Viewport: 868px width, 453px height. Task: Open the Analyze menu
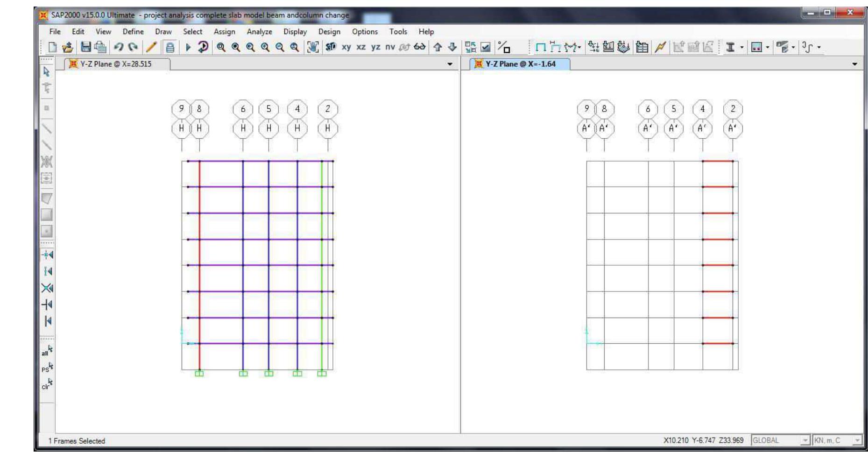[259, 32]
